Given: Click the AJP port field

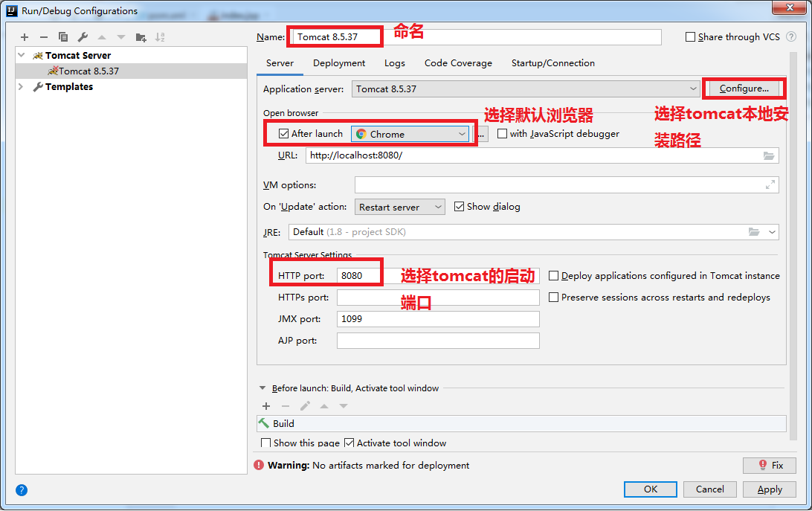Looking at the screenshot, I should (438, 341).
